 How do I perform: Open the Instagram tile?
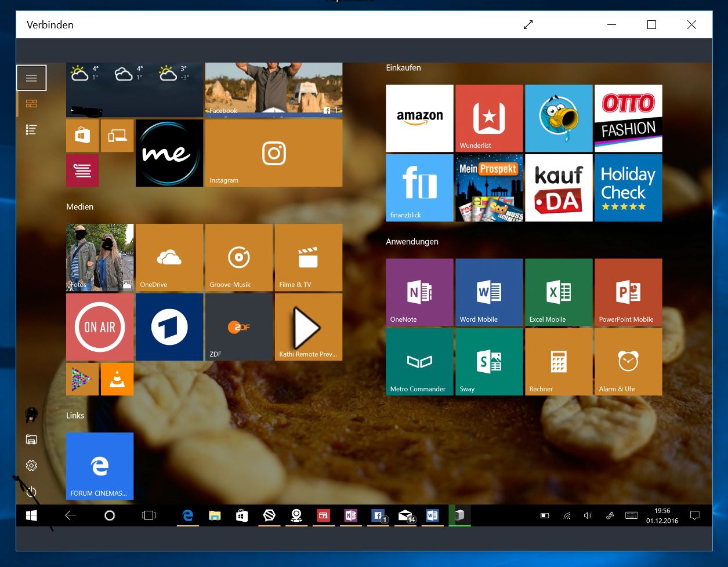point(274,153)
